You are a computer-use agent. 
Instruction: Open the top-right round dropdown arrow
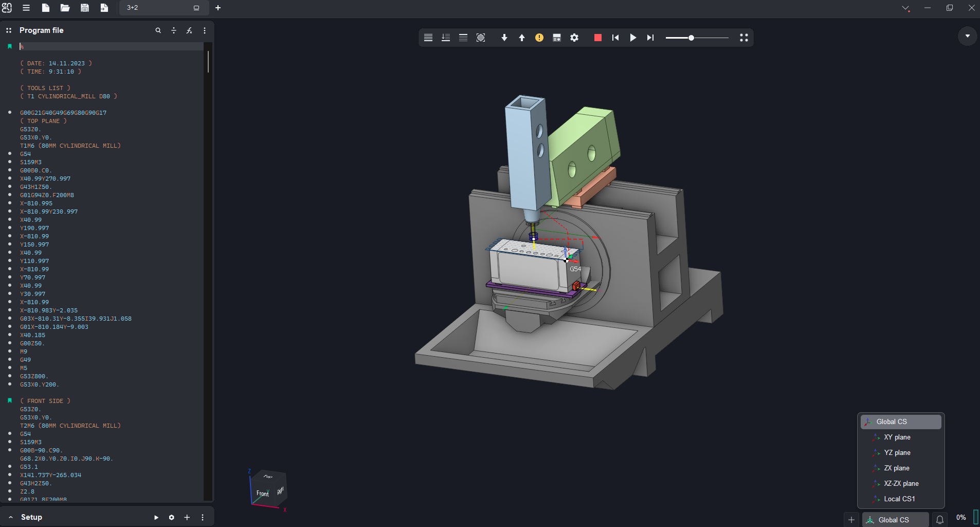tap(967, 36)
